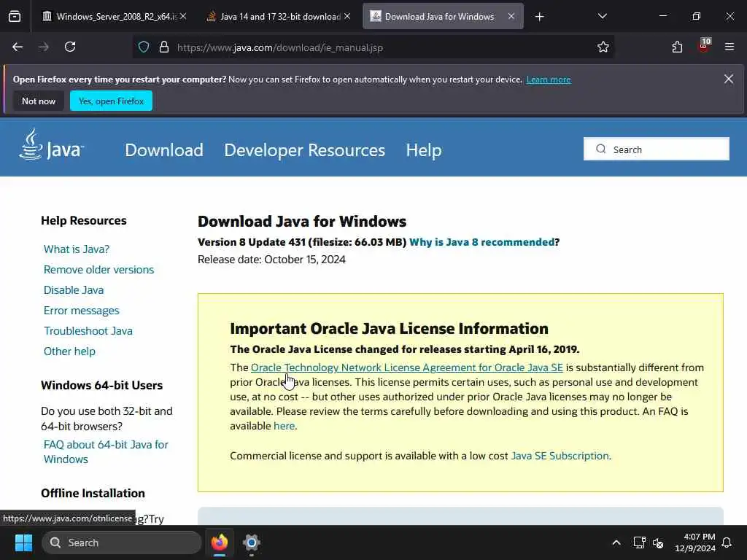View site security padlock information

(164, 47)
